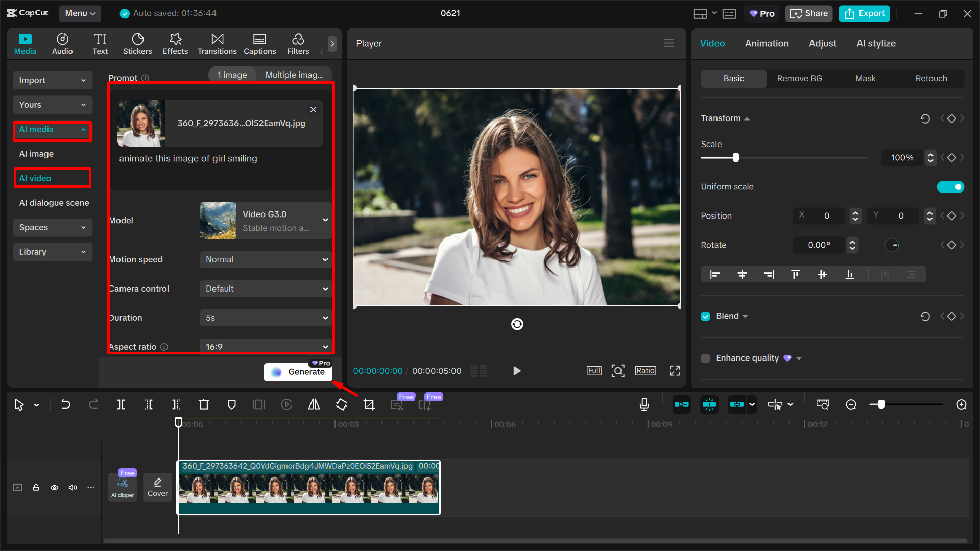Open the Multiple images tab
The height and width of the screenshot is (551, 980).
tap(294, 75)
